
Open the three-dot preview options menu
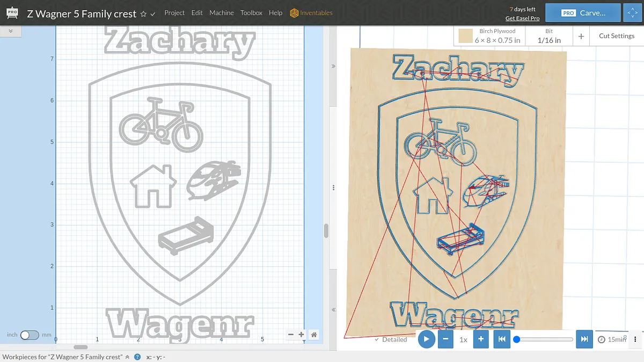coord(635,339)
